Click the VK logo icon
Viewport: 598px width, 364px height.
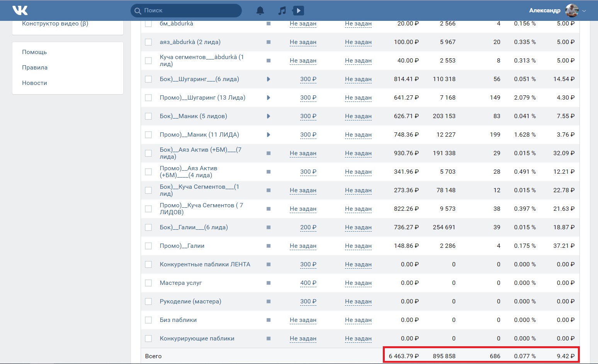coord(20,10)
